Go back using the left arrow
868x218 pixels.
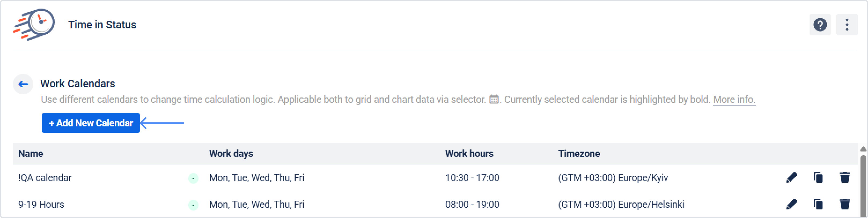click(23, 84)
